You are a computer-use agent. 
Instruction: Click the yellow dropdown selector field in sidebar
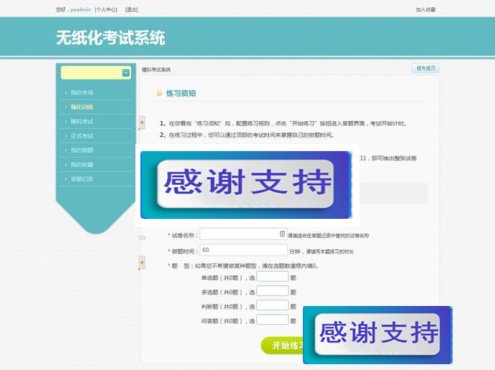[x=96, y=73]
